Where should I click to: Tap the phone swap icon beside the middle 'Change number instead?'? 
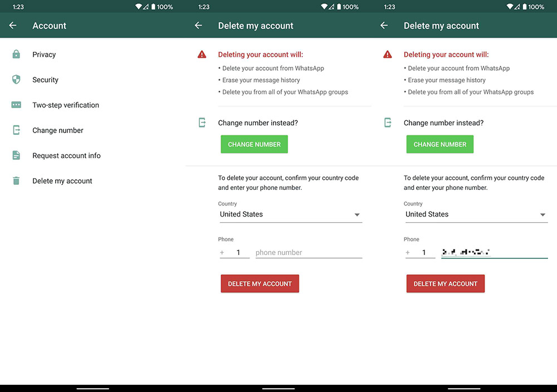pos(202,123)
